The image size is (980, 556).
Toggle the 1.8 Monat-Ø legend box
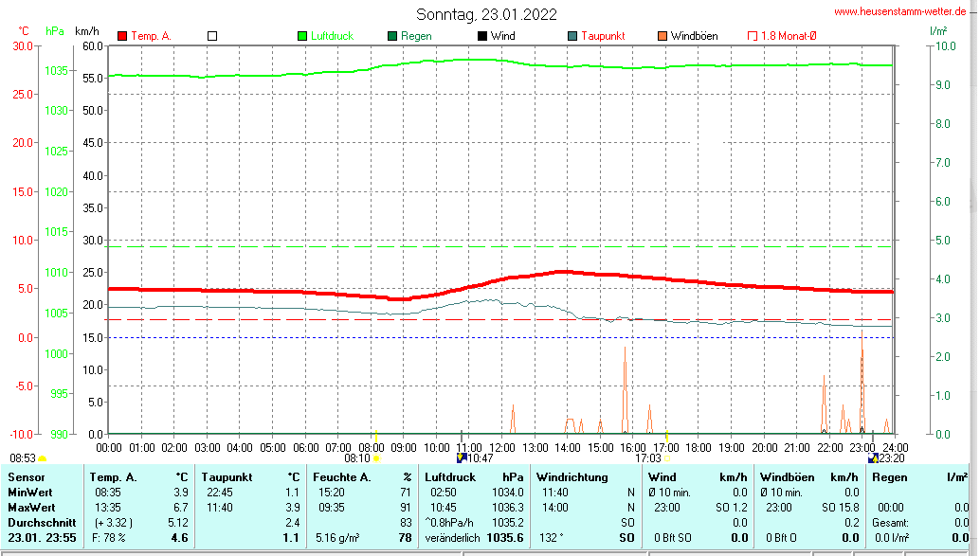[753, 36]
